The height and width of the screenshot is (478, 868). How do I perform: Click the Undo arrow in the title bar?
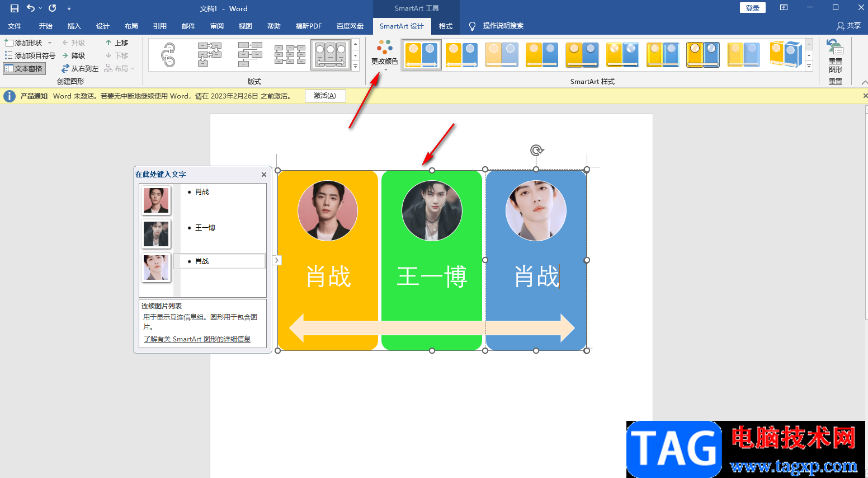(31, 8)
